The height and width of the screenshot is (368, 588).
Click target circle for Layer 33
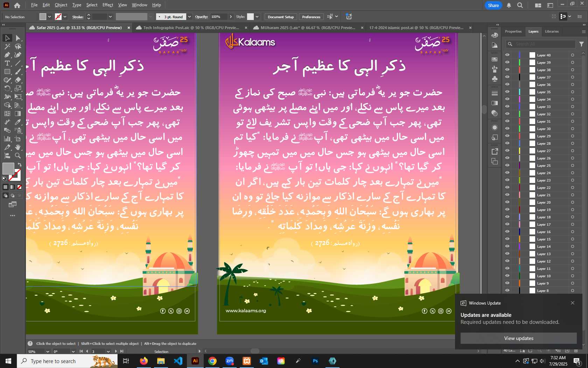point(573,107)
